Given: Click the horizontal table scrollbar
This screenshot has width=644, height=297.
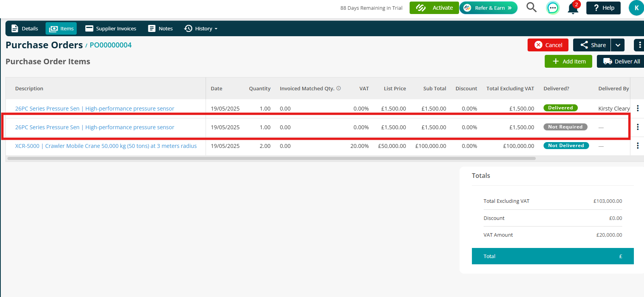Looking at the screenshot, I should click(x=271, y=158).
